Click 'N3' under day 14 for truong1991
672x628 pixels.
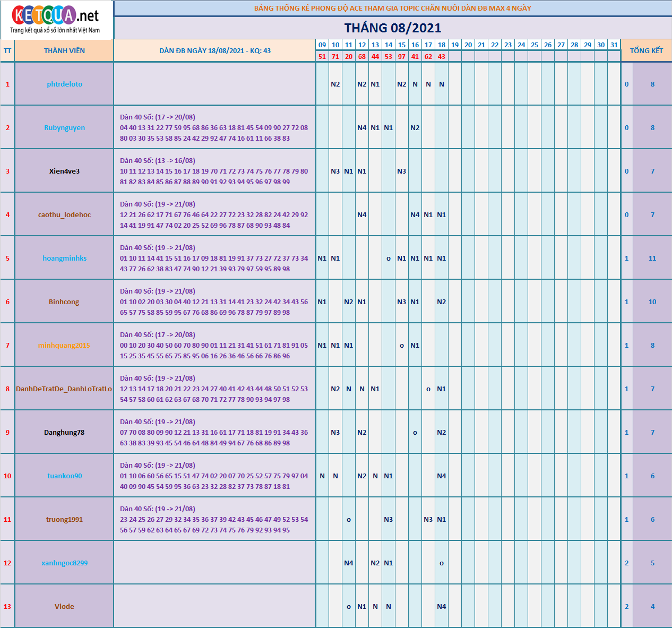(389, 520)
